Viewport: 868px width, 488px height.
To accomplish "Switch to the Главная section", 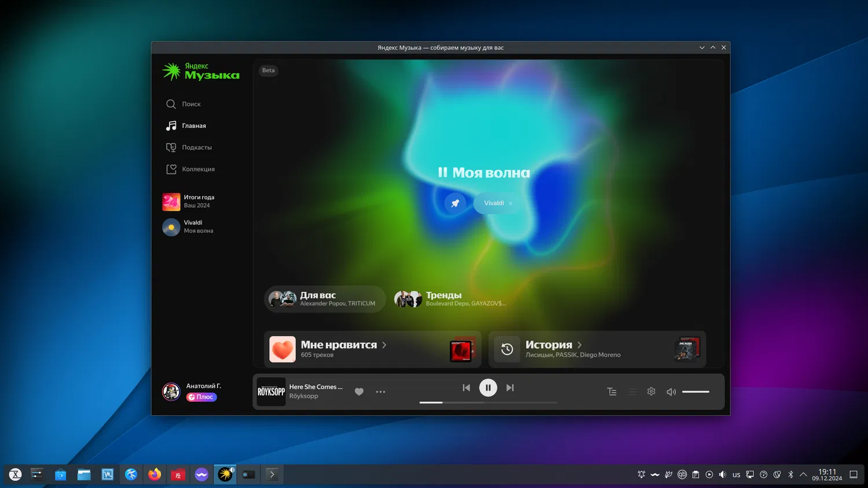I will pos(171,126).
